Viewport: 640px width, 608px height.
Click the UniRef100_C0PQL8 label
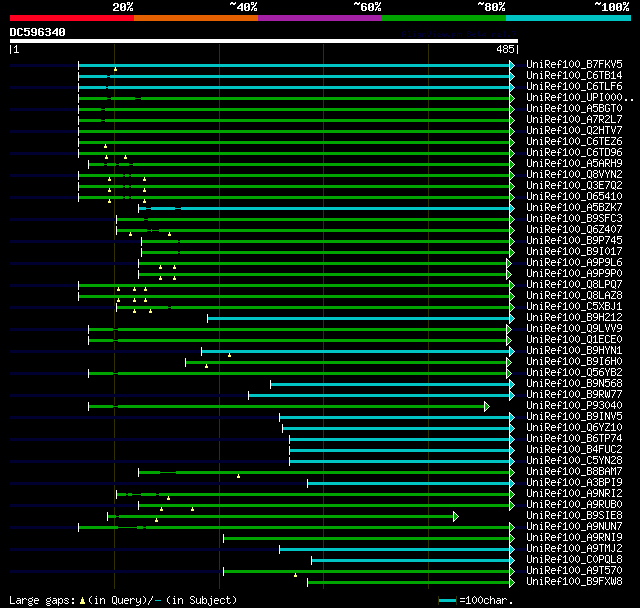pyautogui.click(x=574, y=560)
